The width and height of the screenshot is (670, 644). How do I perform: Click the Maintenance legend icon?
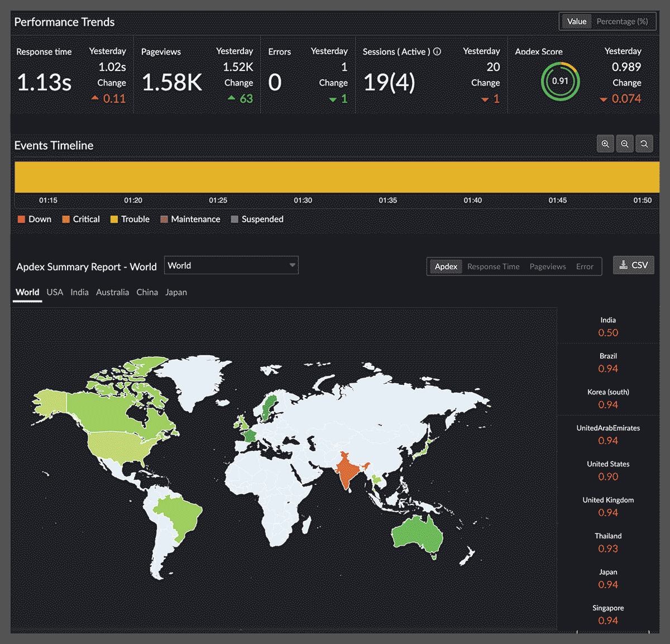tap(164, 219)
